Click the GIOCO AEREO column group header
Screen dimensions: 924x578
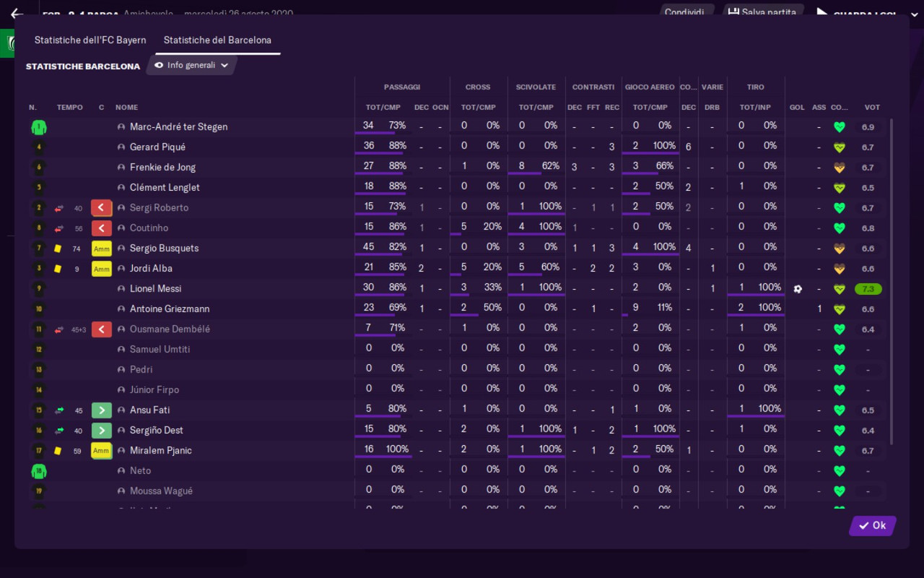coord(650,87)
